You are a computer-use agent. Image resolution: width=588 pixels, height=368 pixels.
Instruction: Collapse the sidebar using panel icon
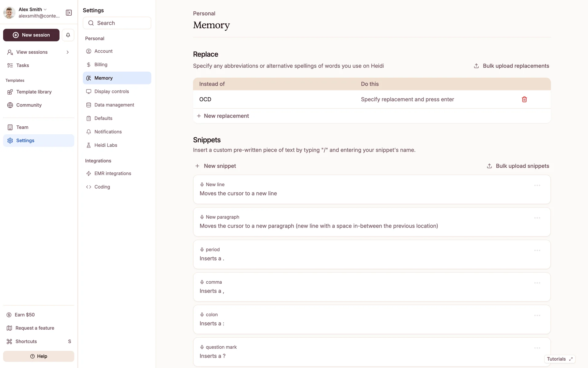pyautogui.click(x=69, y=13)
